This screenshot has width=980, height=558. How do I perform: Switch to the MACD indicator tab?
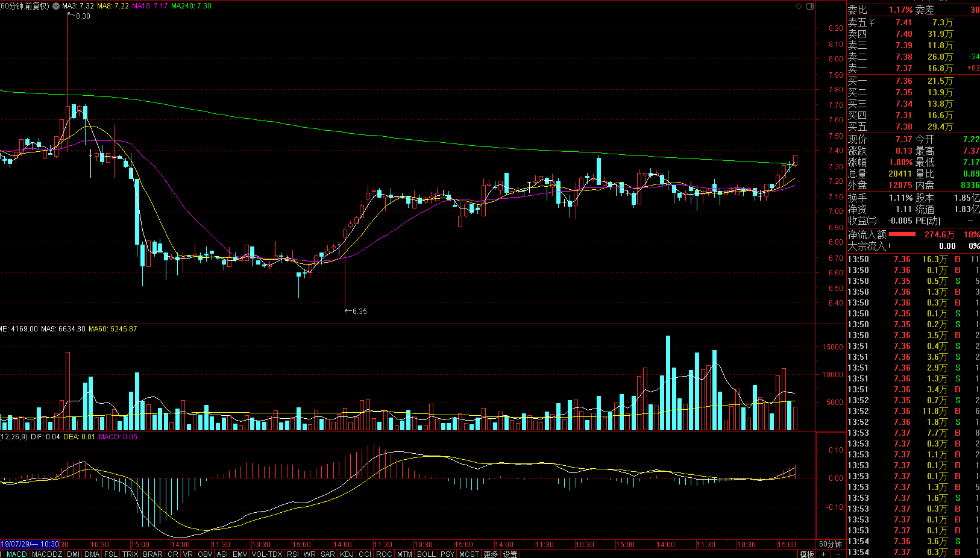click(16, 554)
